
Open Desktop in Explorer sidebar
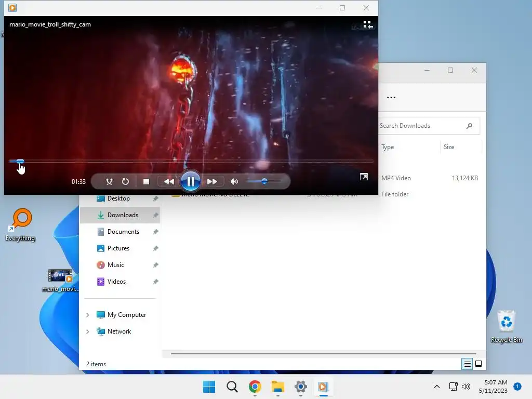coord(118,198)
